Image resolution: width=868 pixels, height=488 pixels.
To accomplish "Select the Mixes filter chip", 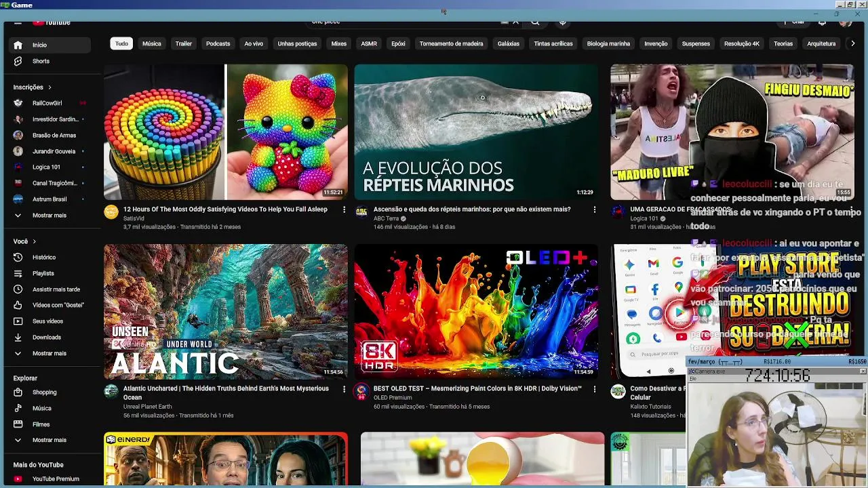I will point(339,43).
